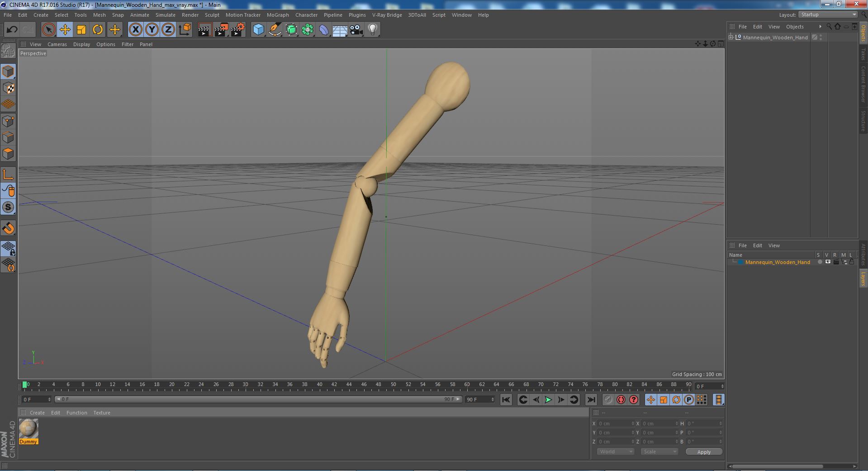Open viewport Cameras menu
This screenshot has height=471, width=868.
(x=57, y=44)
